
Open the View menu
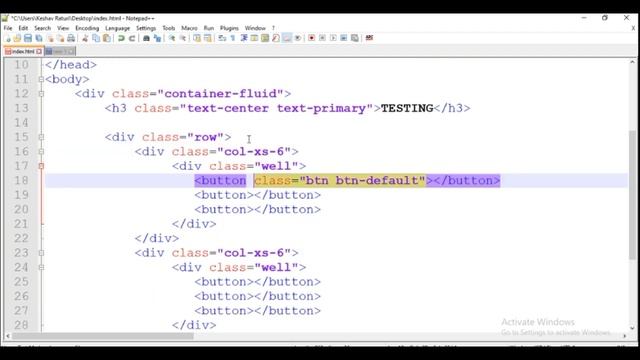coord(63,28)
